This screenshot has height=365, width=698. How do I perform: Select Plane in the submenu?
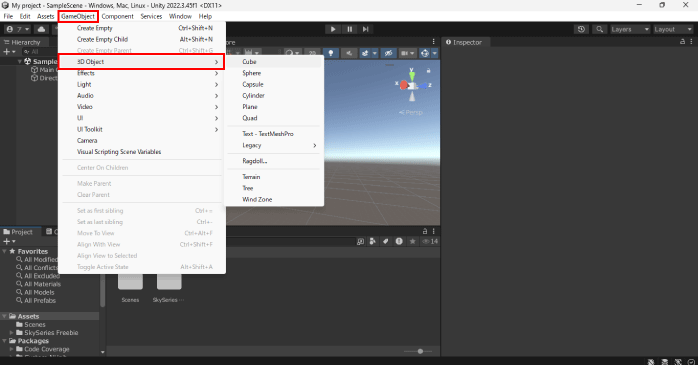click(274, 107)
